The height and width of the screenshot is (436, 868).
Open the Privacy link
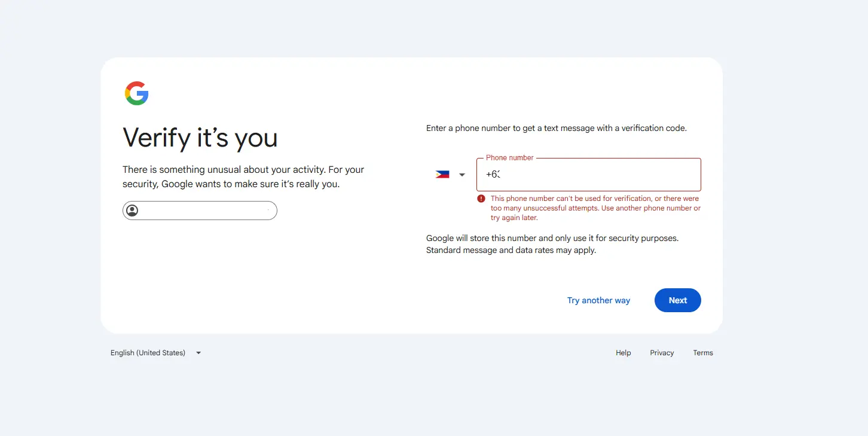pyautogui.click(x=662, y=353)
